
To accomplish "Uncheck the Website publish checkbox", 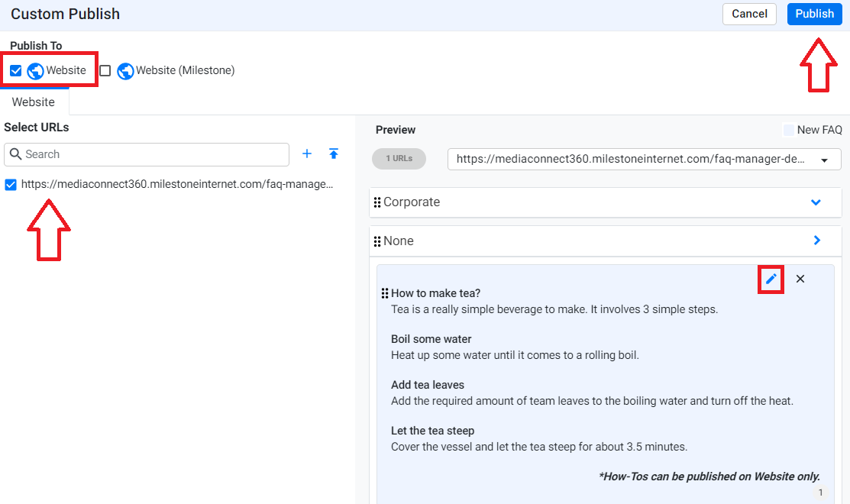I will [16, 70].
